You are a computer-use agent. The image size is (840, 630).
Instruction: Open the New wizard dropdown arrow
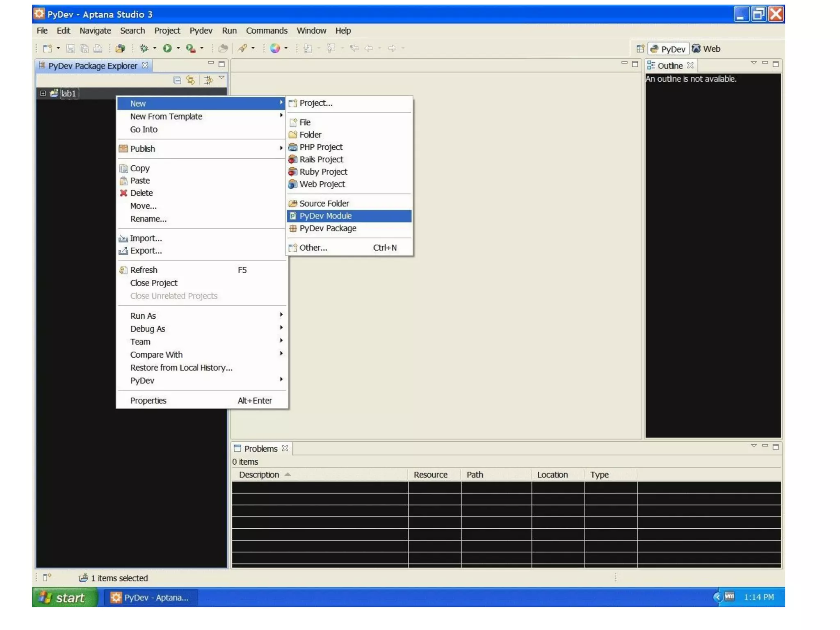tap(58, 48)
